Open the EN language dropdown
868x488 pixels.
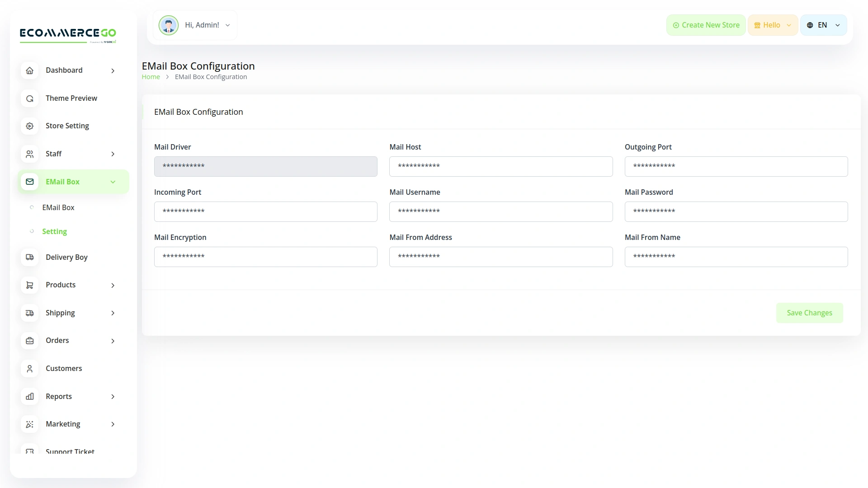823,25
